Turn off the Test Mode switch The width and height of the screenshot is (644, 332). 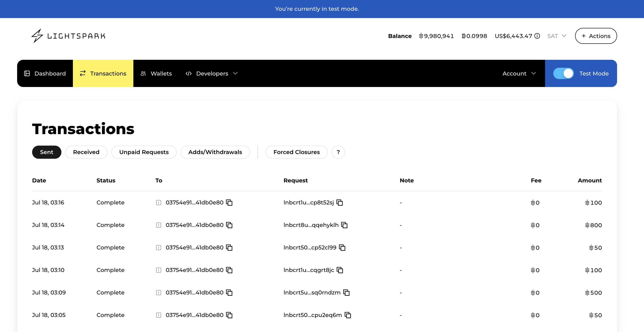563,73
